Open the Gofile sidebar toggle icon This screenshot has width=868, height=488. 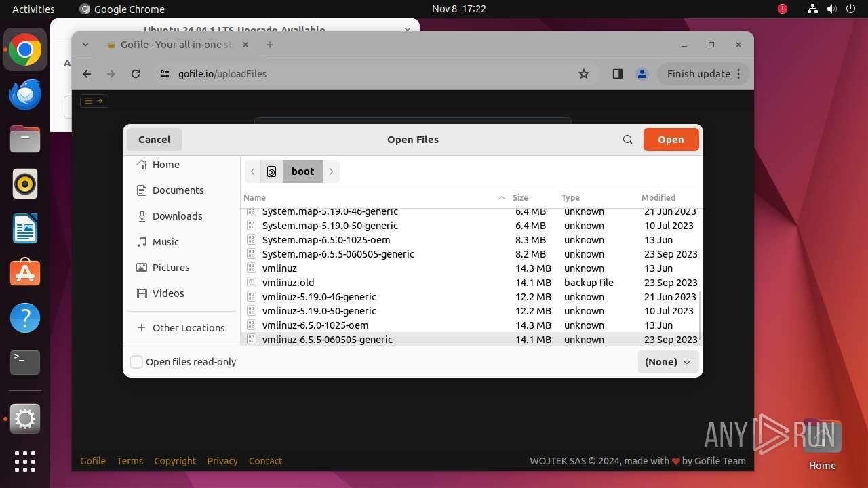click(94, 101)
